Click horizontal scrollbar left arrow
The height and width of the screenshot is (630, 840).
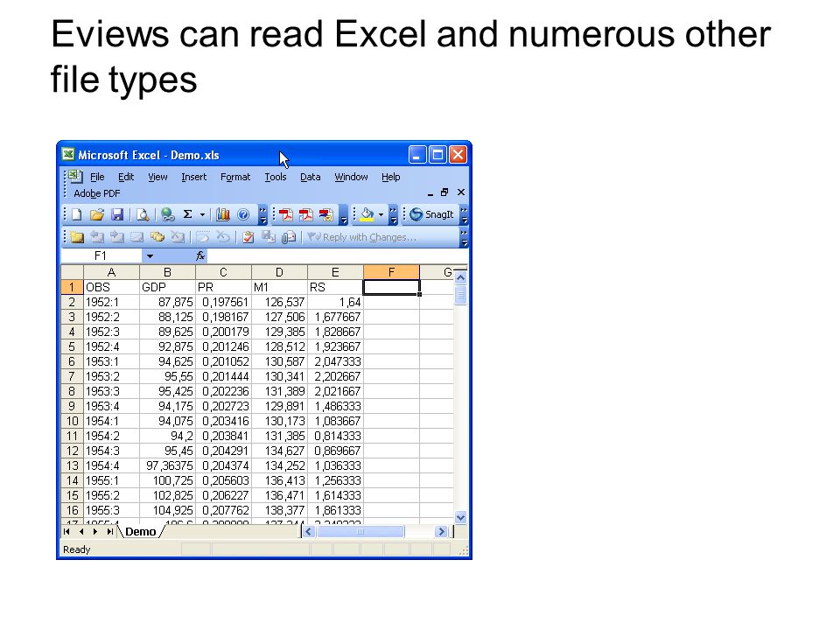[x=308, y=531]
